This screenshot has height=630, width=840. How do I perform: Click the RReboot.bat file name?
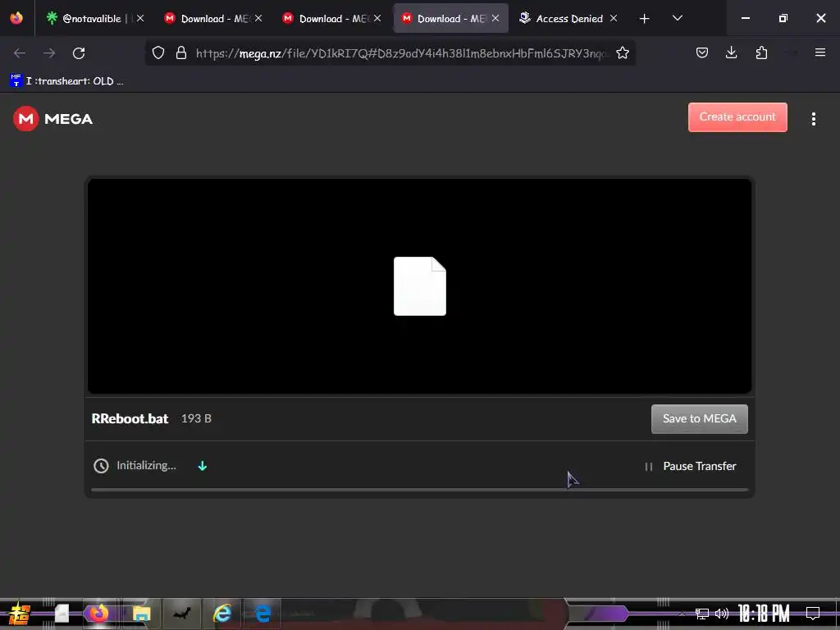tap(130, 418)
